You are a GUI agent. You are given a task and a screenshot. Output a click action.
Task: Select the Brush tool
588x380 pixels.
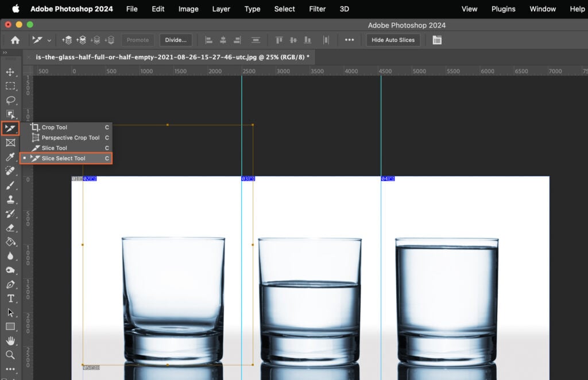pos(10,184)
